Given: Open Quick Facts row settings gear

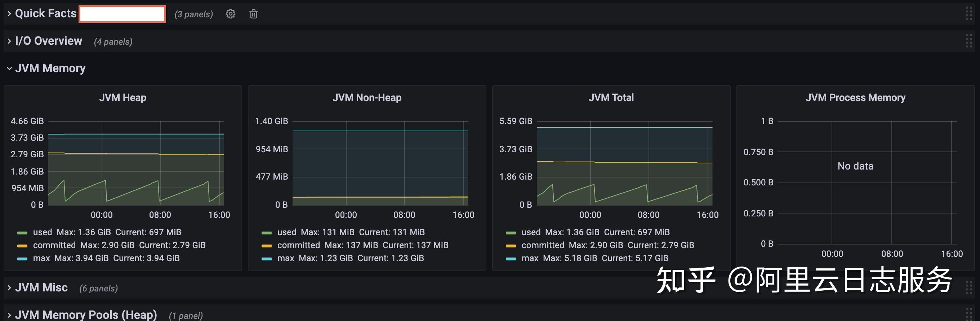Looking at the screenshot, I should coord(230,14).
